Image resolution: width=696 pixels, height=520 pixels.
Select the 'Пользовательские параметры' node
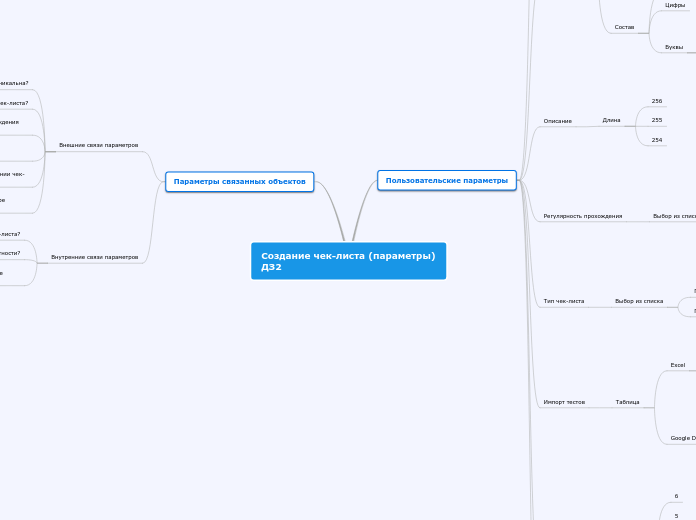click(x=447, y=180)
